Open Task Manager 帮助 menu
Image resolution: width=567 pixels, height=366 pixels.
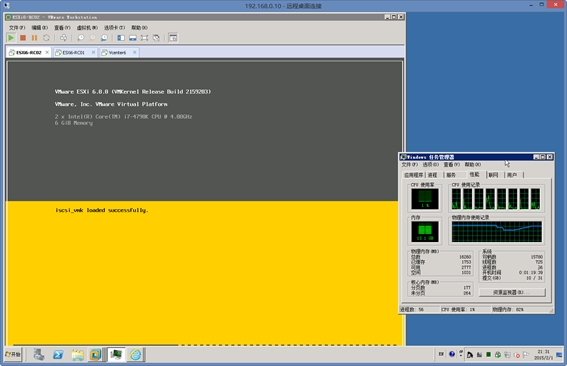click(473, 165)
